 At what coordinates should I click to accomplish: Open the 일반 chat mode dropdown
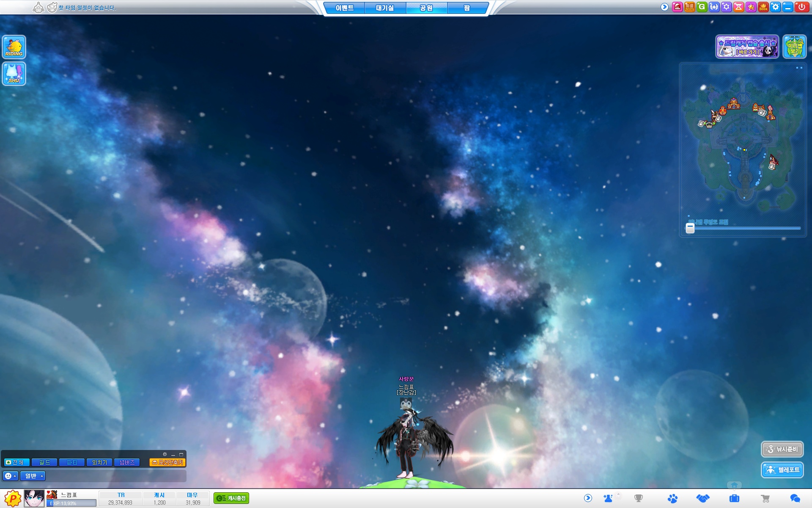[x=33, y=476]
